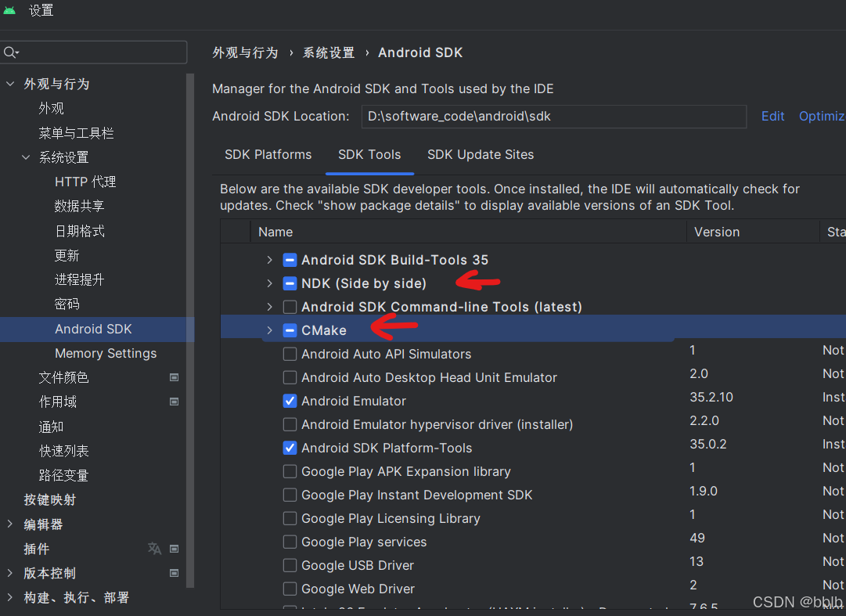Check Android Auto Desktop Head Unit Emulator

point(290,377)
